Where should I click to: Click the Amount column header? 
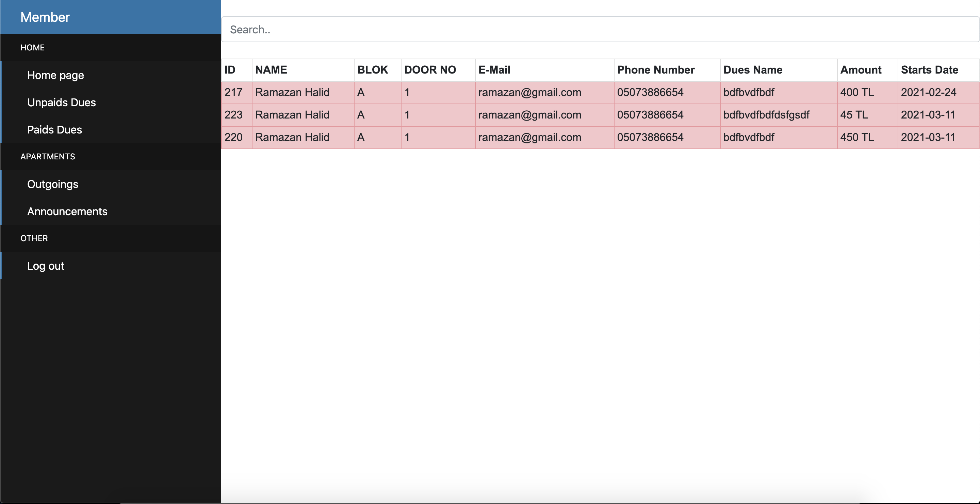(861, 70)
